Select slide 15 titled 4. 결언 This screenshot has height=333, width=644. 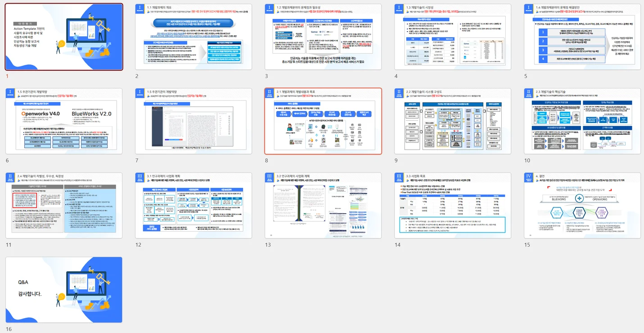pos(582,205)
